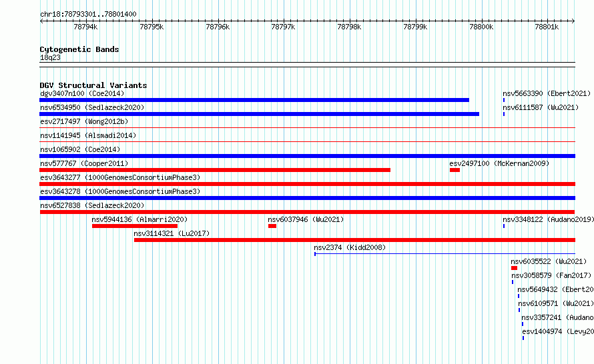Open esv3643278 (1000GenomesConsortiumPhase3) label
The image size is (594, 364).
tap(120, 191)
